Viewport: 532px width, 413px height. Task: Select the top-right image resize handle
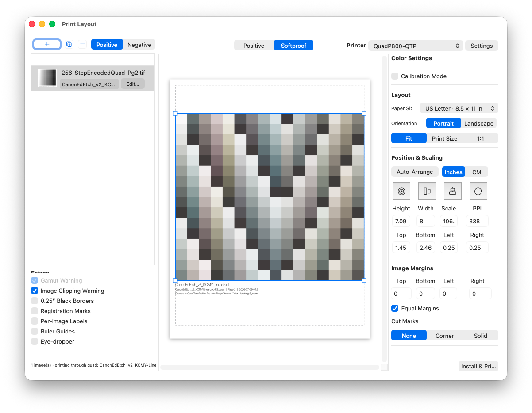point(364,114)
